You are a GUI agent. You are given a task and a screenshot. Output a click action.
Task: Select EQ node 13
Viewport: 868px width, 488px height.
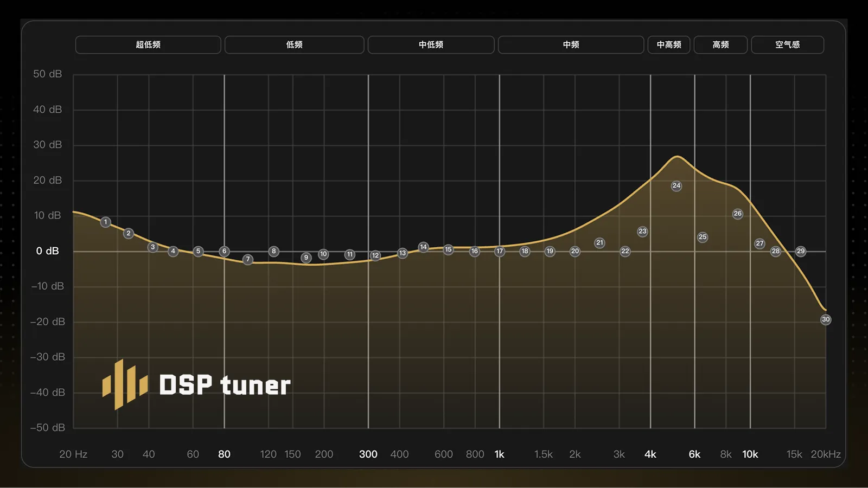[403, 253]
